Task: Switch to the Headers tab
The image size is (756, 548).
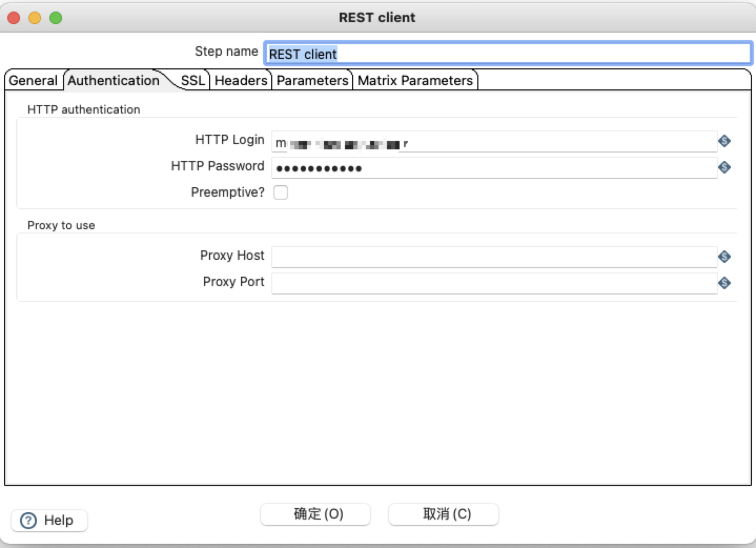Action: coord(240,80)
